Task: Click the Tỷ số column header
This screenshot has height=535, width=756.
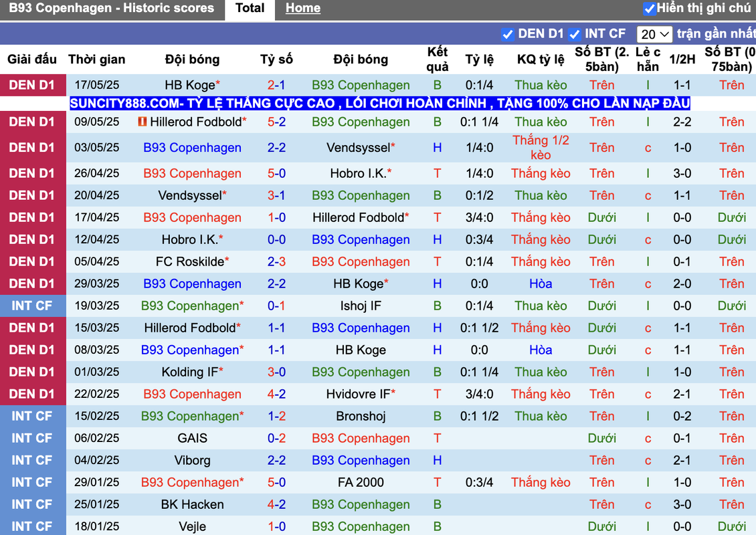Action: pyautogui.click(x=276, y=60)
